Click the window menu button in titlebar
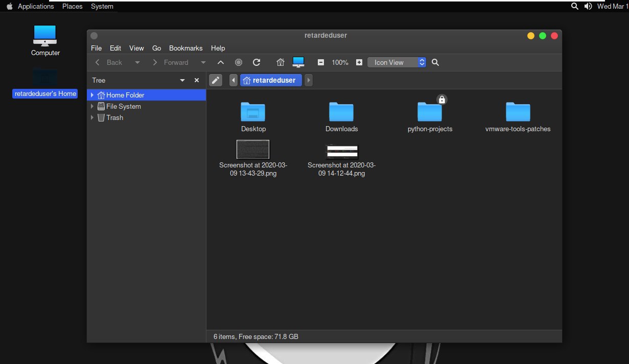 click(x=94, y=36)
